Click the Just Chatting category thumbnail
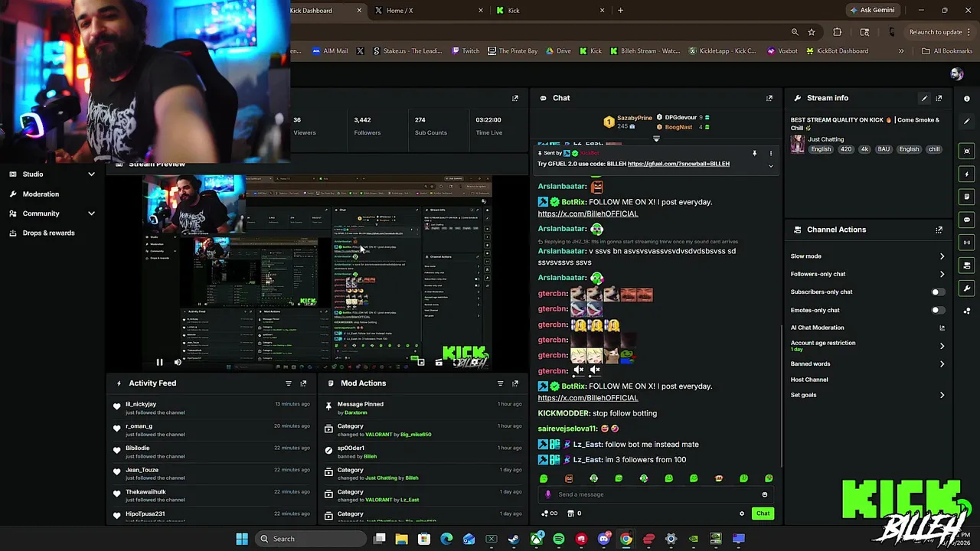Viewport: 980px width, 551px height. coord(798,144)
